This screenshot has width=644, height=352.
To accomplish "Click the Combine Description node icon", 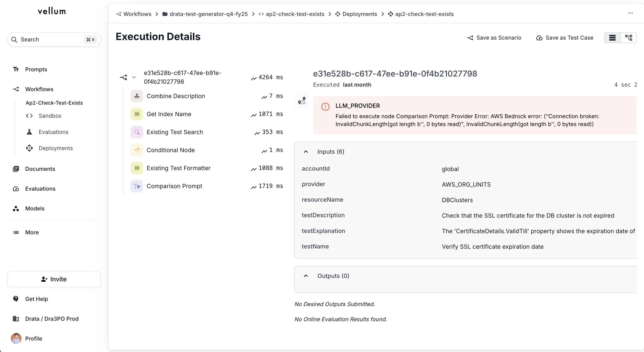I will pyautogui.click(x=137, y=96).
